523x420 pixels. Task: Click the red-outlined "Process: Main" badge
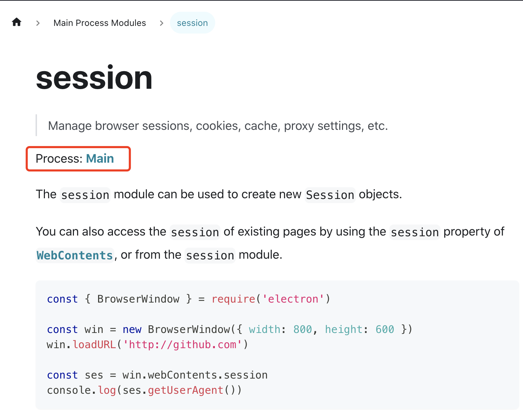78,159
